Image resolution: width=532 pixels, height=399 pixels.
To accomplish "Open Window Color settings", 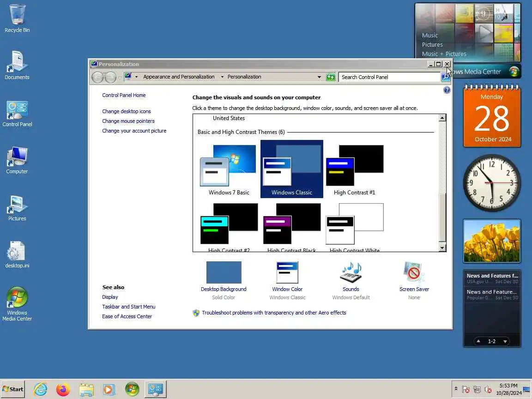I will coord(287,281).
